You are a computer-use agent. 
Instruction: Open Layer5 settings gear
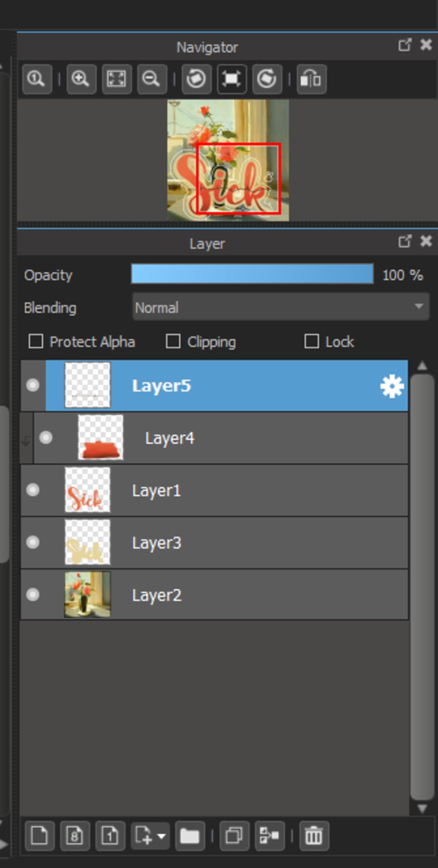point(392,387)
